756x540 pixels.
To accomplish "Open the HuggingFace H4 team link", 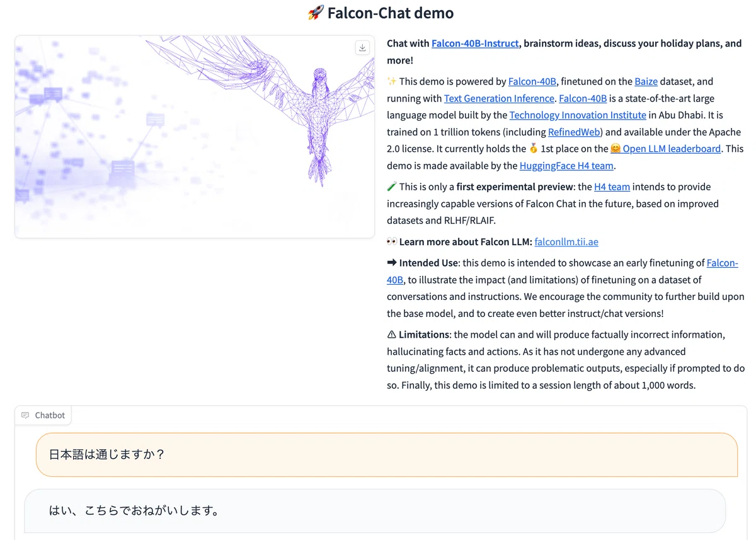I will coord(566,166).
